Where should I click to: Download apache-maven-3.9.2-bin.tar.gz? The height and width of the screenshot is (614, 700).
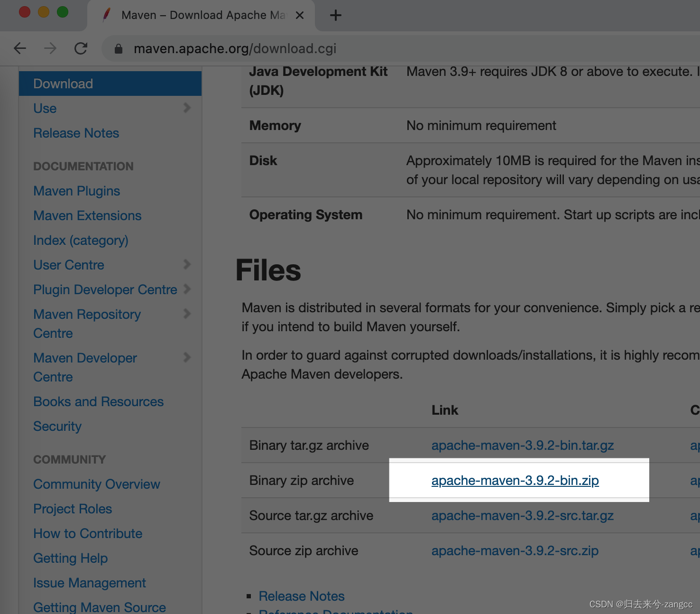(523, 445)
